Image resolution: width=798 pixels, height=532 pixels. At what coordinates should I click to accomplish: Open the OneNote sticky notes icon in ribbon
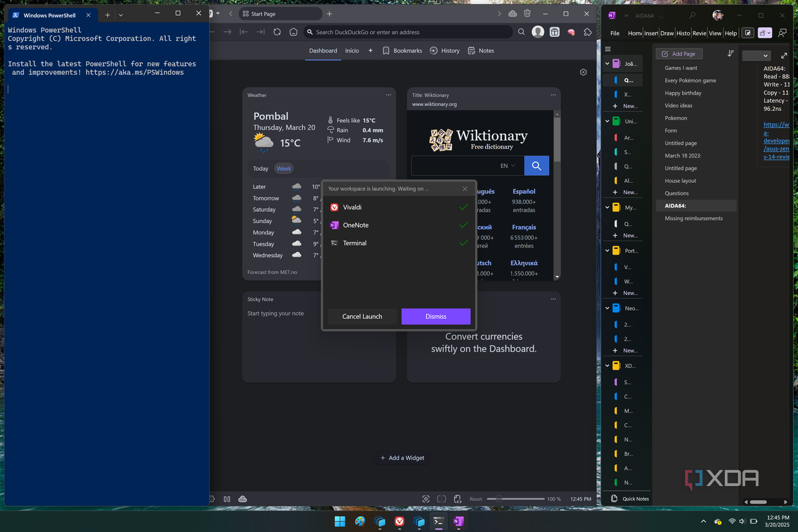(x=747, y=33)
